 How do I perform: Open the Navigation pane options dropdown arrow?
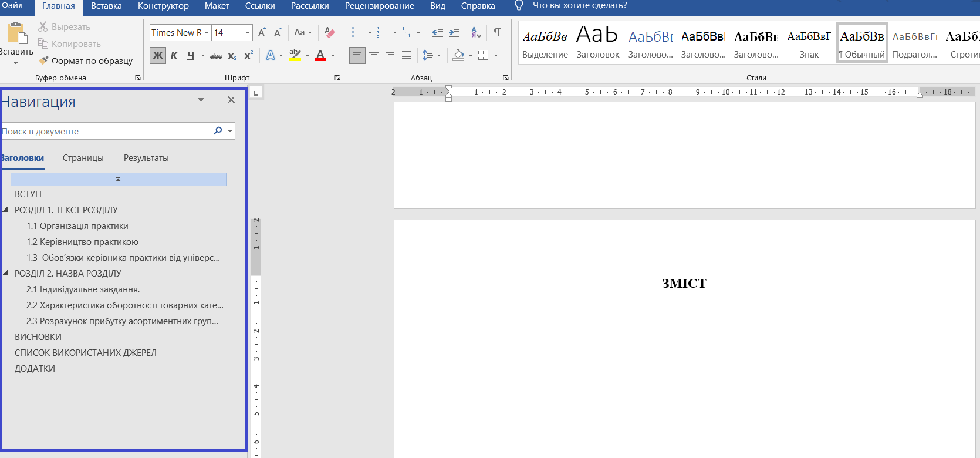point(201,100)
